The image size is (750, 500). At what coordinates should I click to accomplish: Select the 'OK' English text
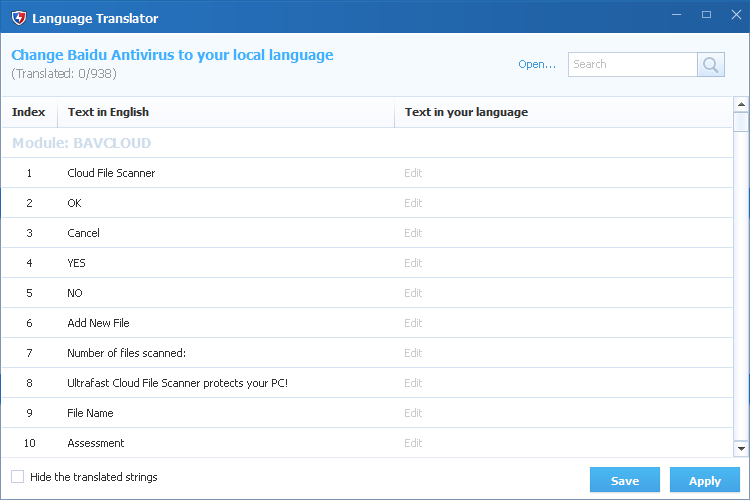click(x=74, y=203)
